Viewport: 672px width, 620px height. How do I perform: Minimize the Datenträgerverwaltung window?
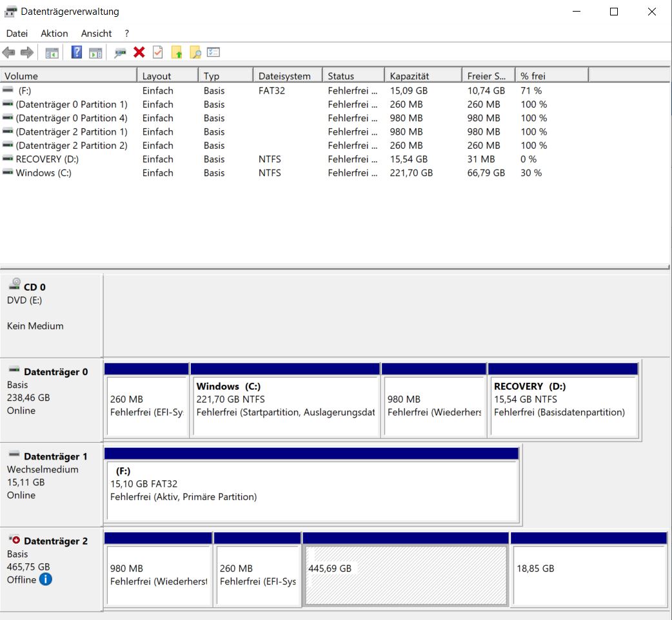point(577,12)
